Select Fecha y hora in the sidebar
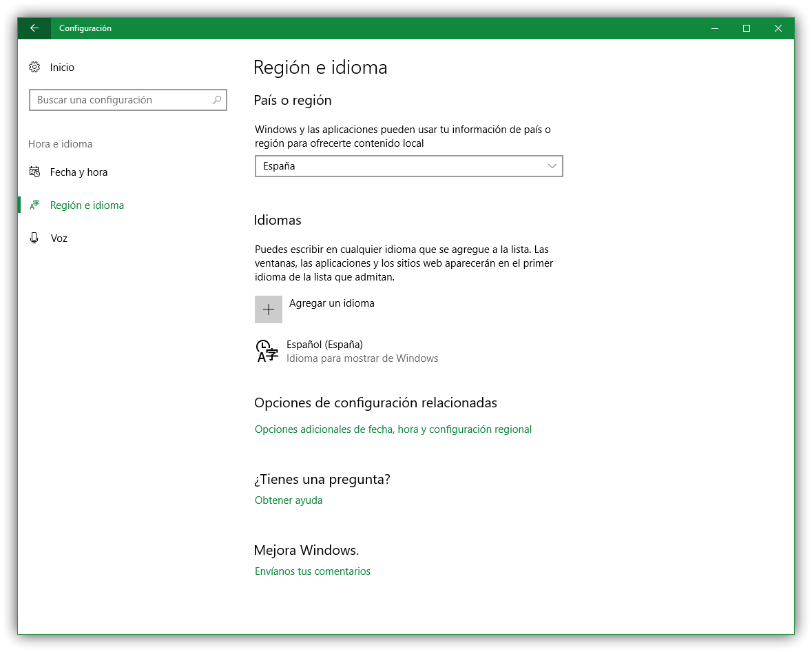The height and width of the screenshot is (652, 812). pyautogui.click(x=78, y=172)
